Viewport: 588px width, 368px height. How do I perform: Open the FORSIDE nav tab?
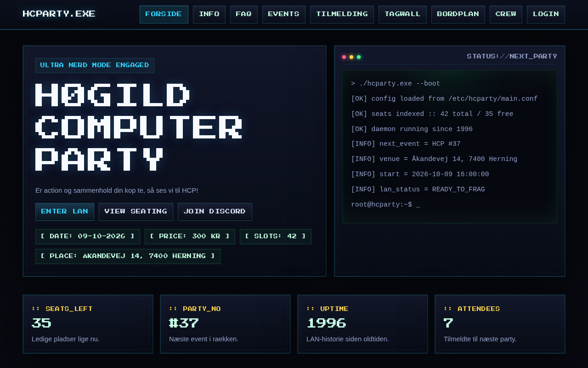(164, 14)
